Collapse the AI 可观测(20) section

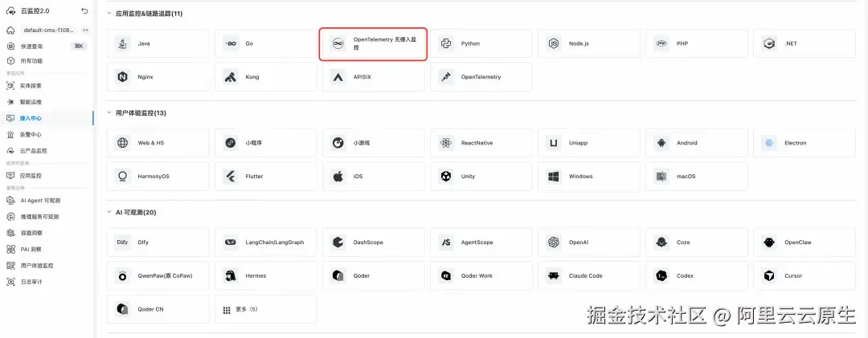[x=108, y=213]
